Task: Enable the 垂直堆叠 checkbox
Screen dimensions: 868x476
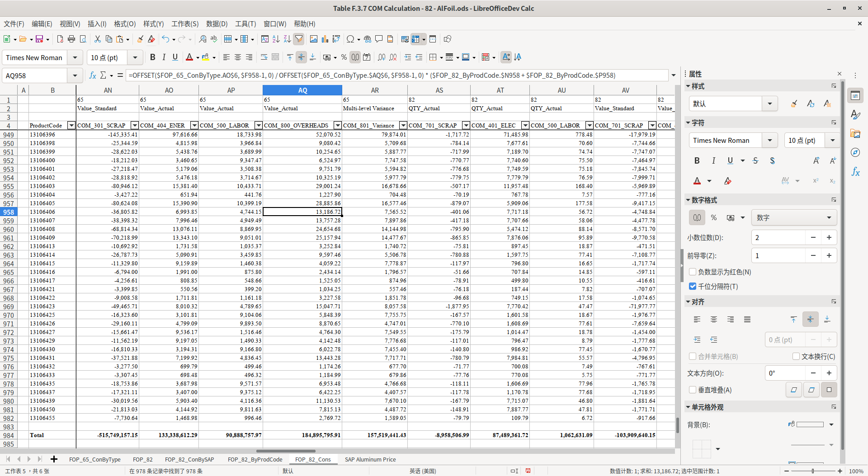Action: tap(692, 390)
